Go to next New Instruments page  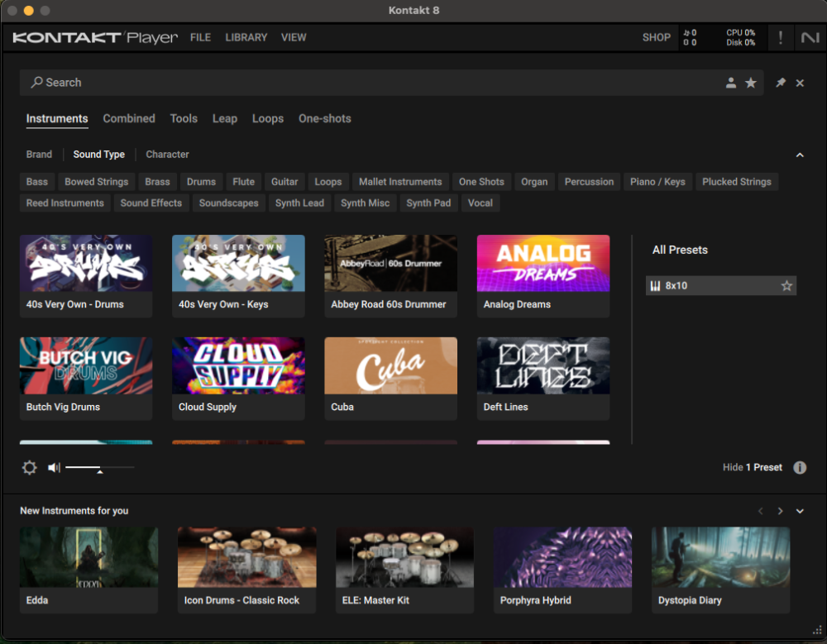click(780, 511)
